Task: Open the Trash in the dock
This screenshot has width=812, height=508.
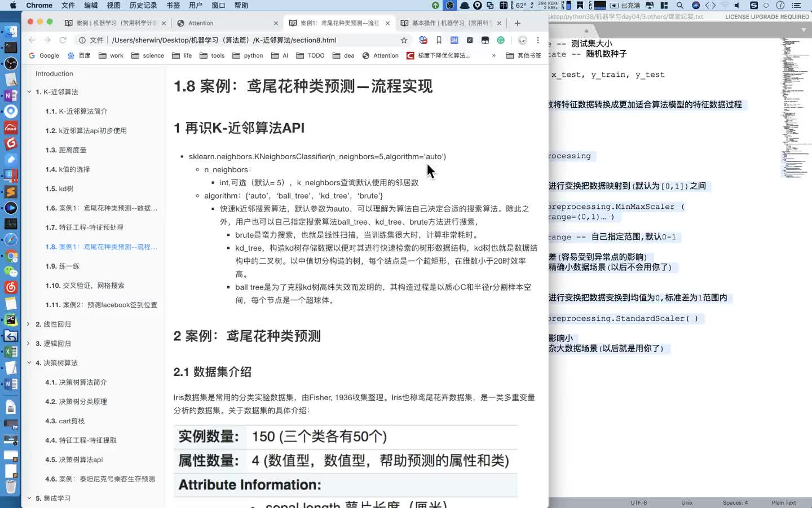Action: (11, 485)
